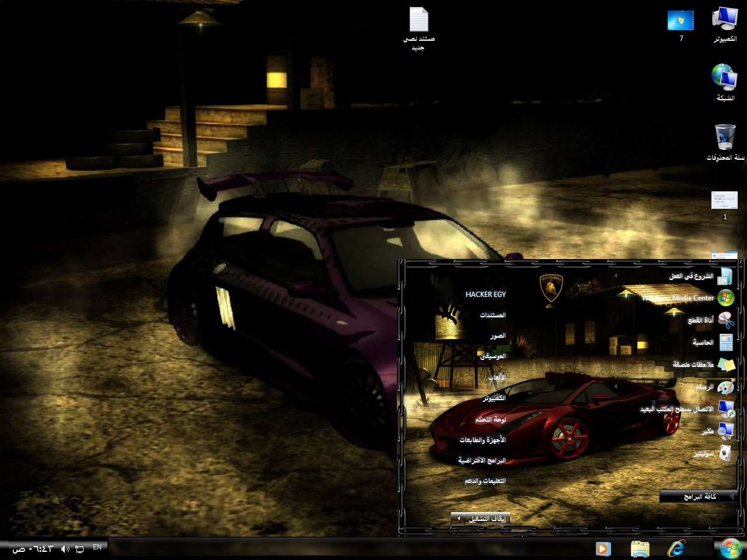Open Windows Media Player from the taskbar
The image size is (747, 560).
pyautogui.click(x=603, y=549)
